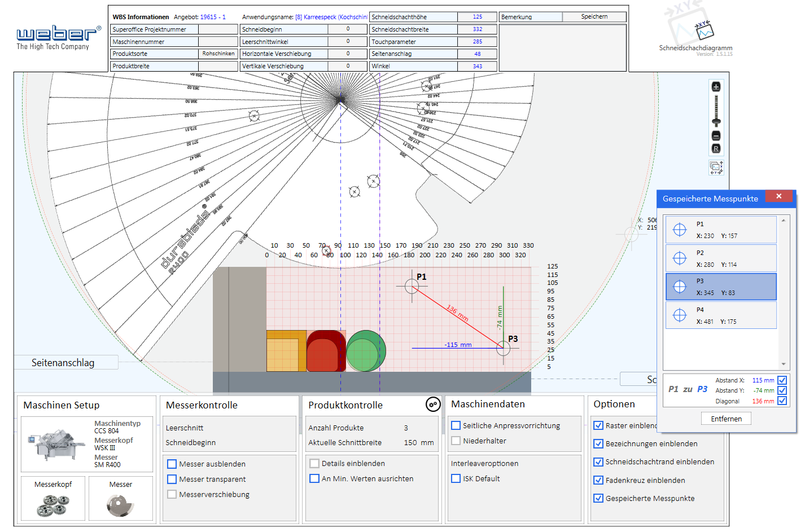Enable ISK Default checkbox
805x532 pixels.
[456, 479]
